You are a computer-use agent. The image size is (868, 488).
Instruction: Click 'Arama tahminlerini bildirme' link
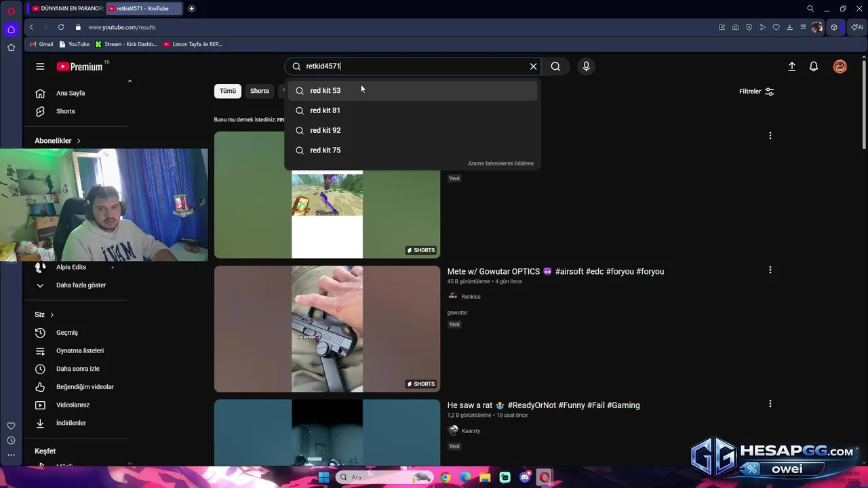(500, 163)
